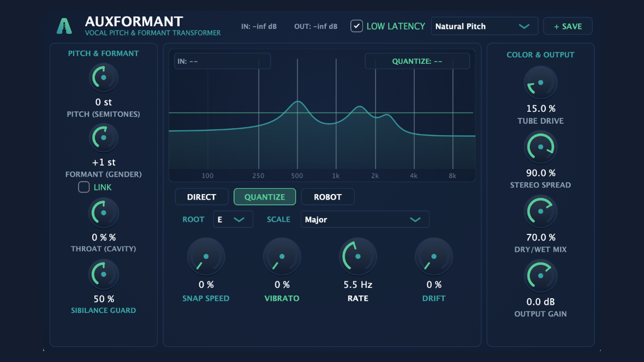Click the '90.0 %' stereo spread value
Image resolution: width=644 pixels, height=362 pixels.
pos(540,173)
